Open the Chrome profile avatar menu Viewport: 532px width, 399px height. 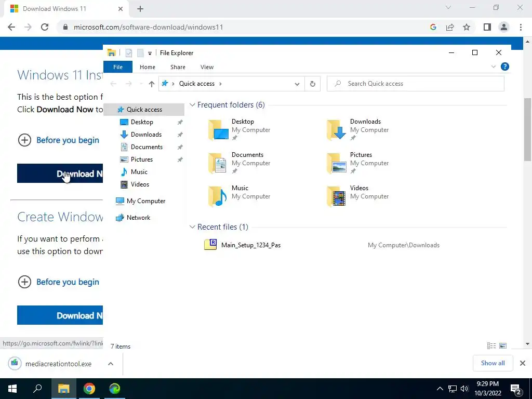click(504, 27)
